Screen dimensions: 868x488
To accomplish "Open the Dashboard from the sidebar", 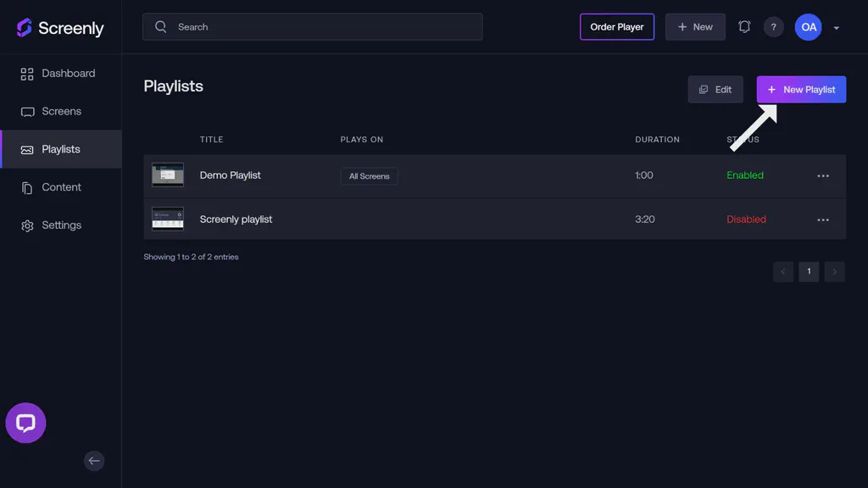I will click(x=68, y=73).
